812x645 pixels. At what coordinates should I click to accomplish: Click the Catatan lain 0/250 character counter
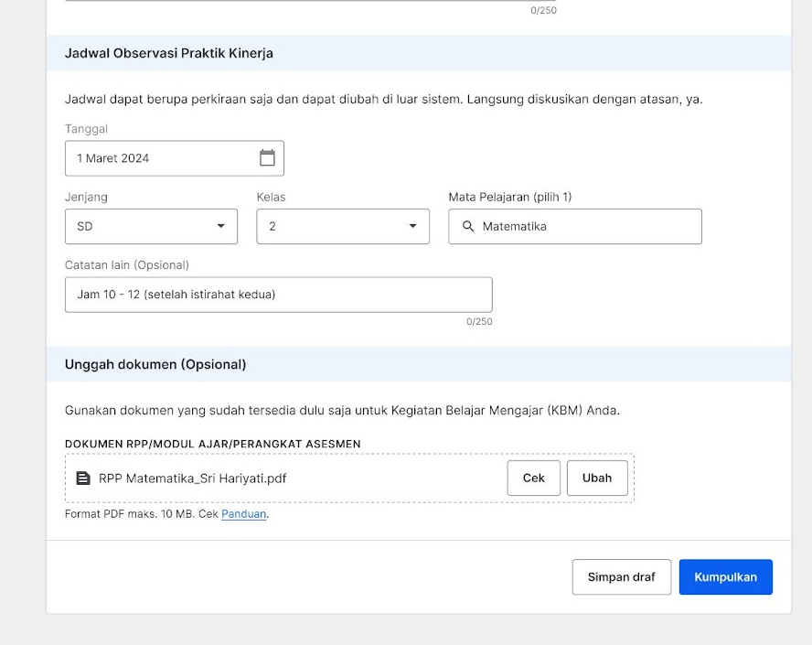[x=479, y=322]
